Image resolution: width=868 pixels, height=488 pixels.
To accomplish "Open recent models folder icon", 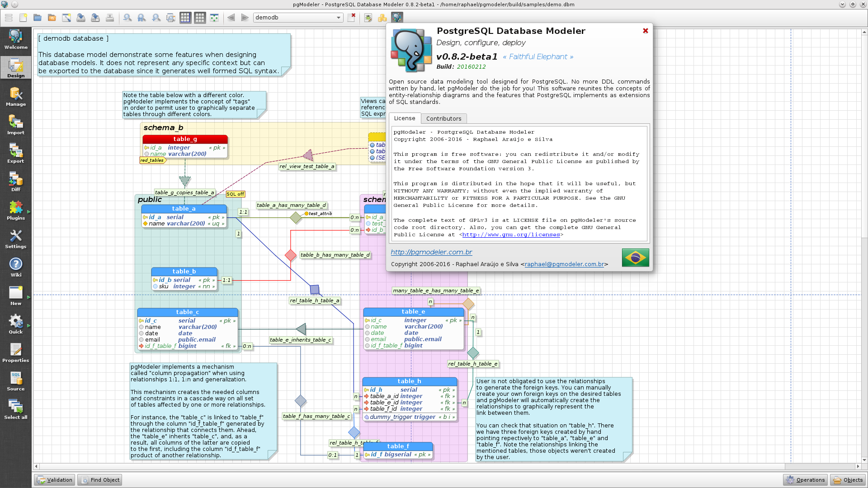I will pos(52,18).
